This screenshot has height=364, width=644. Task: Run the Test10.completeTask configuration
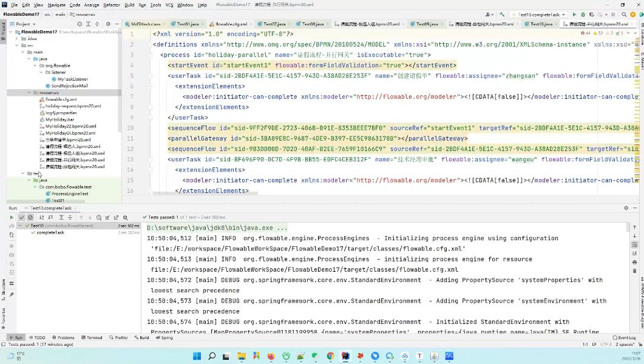pos(574,15)
